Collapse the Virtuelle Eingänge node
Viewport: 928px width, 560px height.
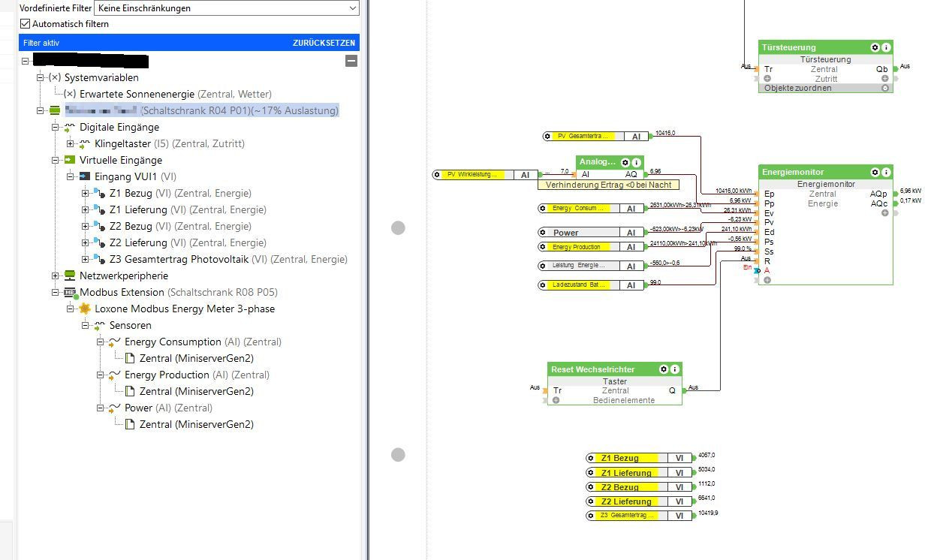point(56,160)
